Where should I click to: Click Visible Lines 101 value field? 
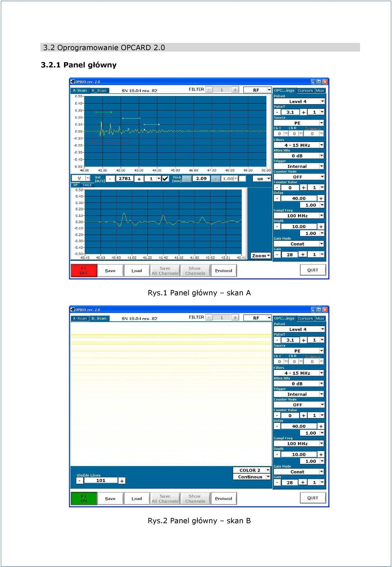pyautogui.click(x=101, y=480)
